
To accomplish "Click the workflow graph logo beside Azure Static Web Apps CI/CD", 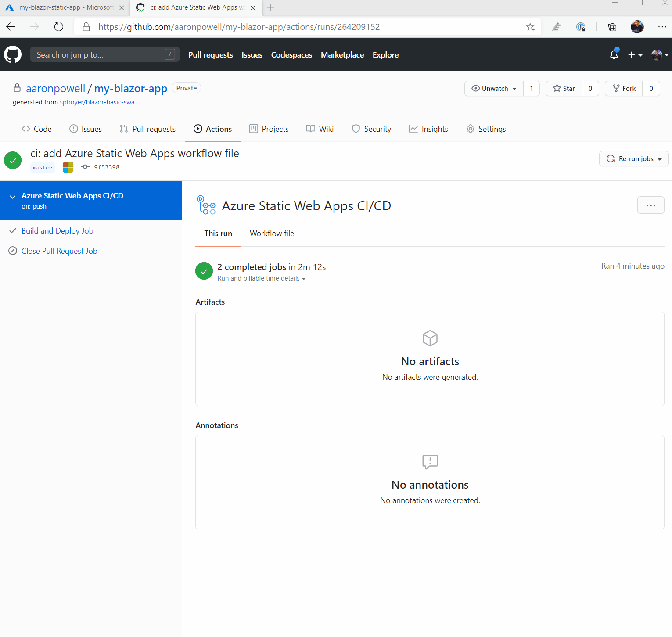I will [x=206, y=205].
